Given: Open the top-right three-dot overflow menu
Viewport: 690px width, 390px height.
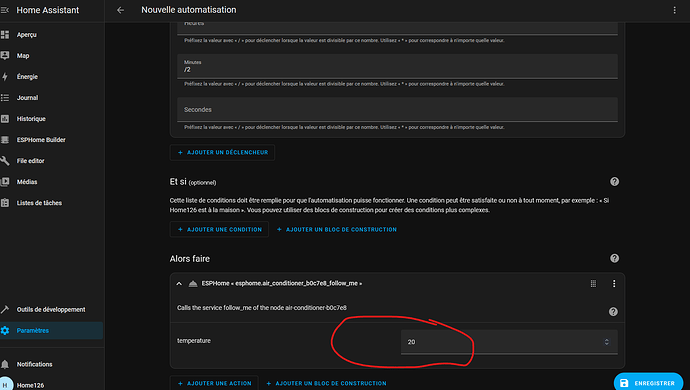Looking at the screenshot, I should tap(674, 10).
